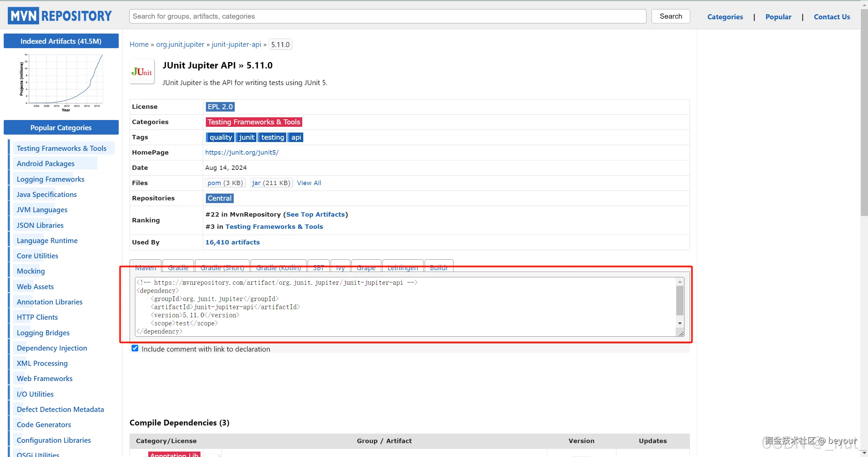Click the JUnit logo image
868x457 pixels.
tap(142, 72)
